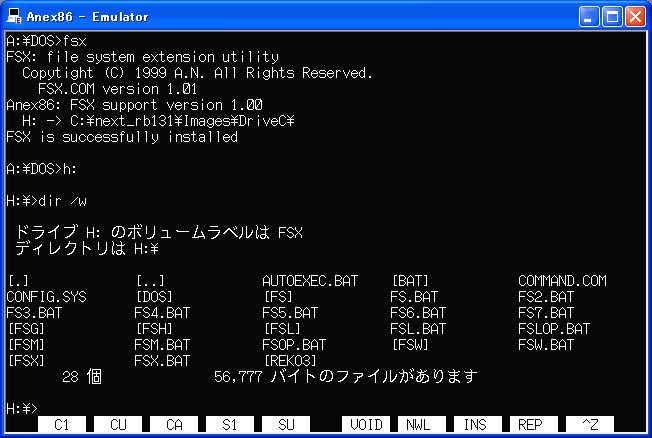652x438 pixels.
Task: Click the FS5.BAT file name
Action: coord(290,313)
